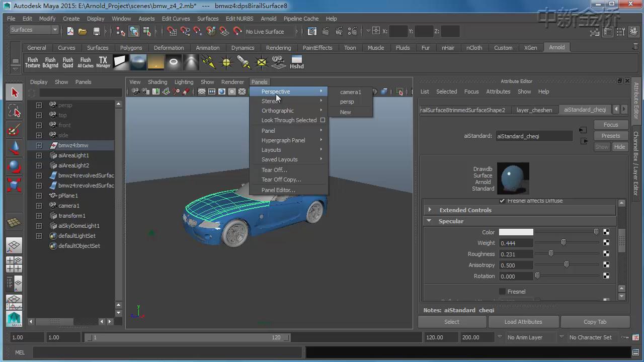Click the Arnold area light shelf icon
This screenshot has height=362, width=644.
click(x=121, y=62)
